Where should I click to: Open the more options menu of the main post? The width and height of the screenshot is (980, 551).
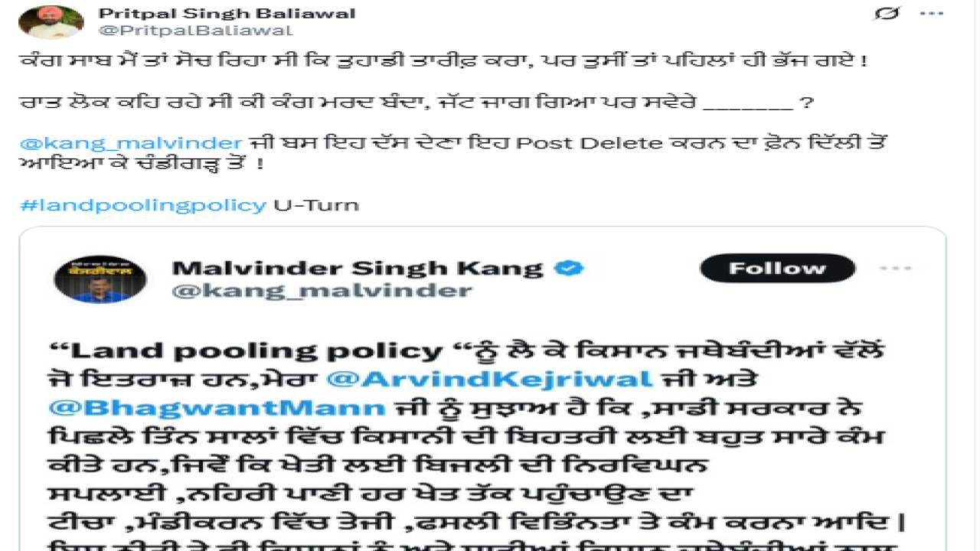pos(932,15)
